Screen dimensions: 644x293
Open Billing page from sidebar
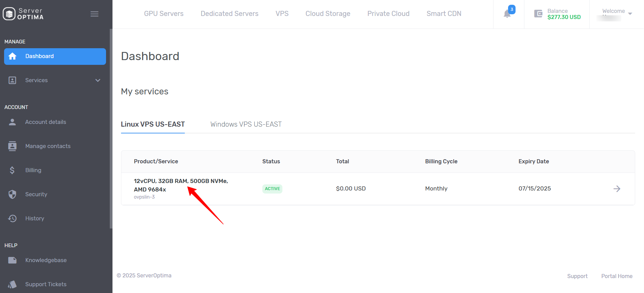click(x=33, y=170)
